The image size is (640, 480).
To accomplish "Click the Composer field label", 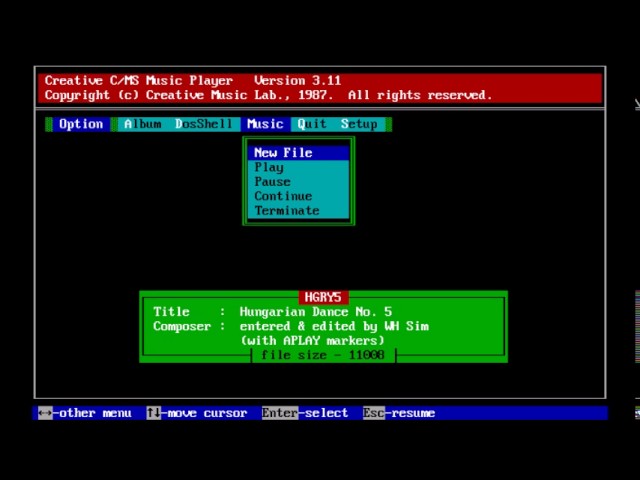I will click(182, 326).
